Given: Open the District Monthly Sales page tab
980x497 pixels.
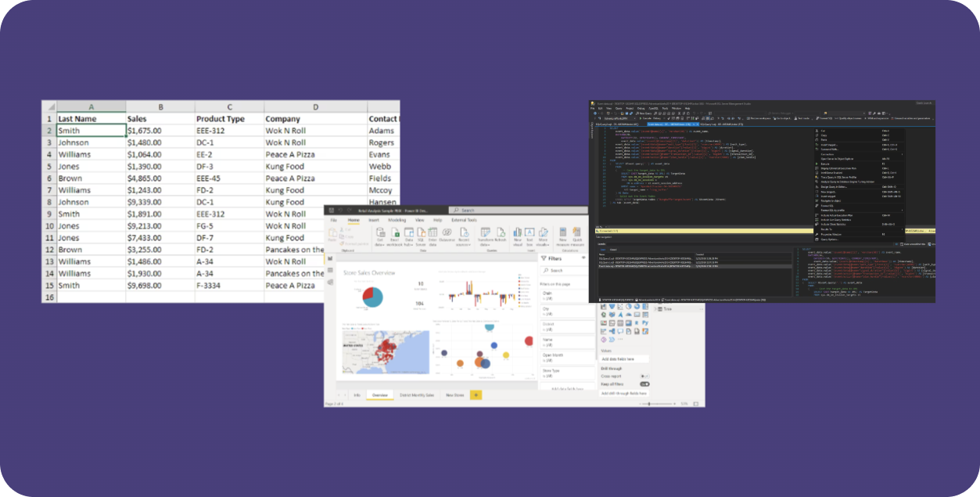Looking at the screenshot, I should click(416, 396).
